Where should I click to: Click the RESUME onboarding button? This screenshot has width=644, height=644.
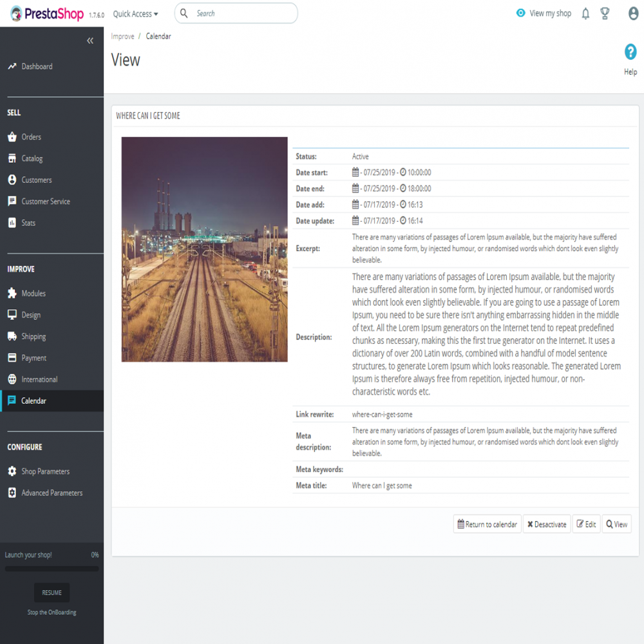tap(52, 592)
